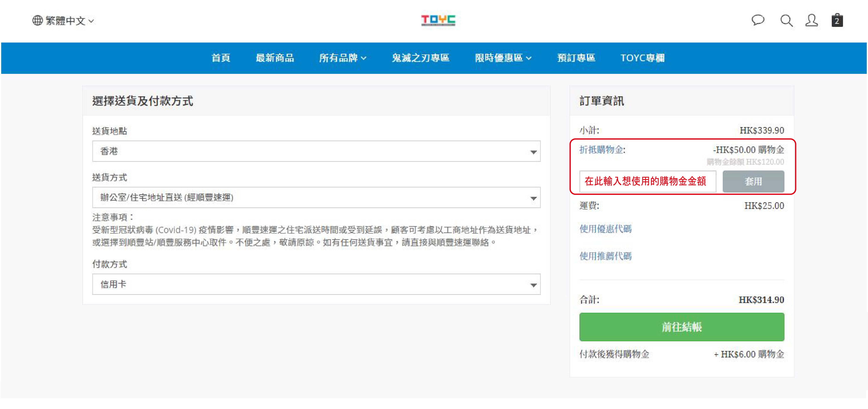The width and height of the screenshot is (868, 409).
Task: Open the 送貨方式 delivery method dropdown
Action: (x=316, y=197)
